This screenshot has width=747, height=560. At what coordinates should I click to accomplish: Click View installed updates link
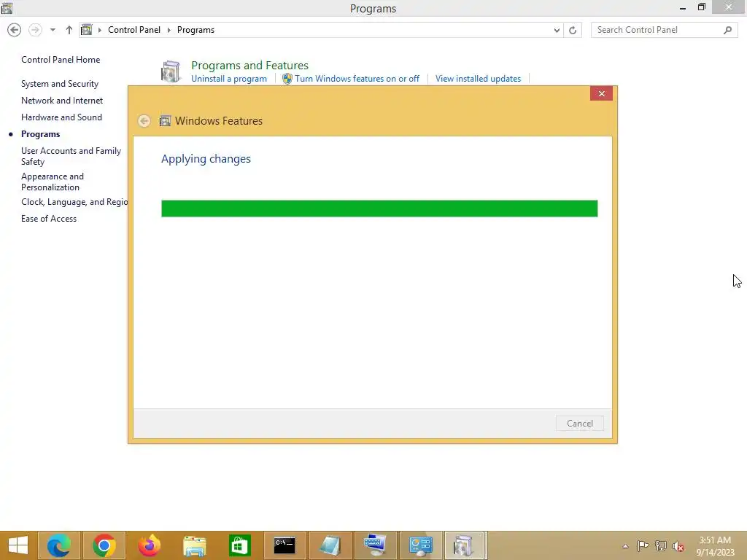478,79
